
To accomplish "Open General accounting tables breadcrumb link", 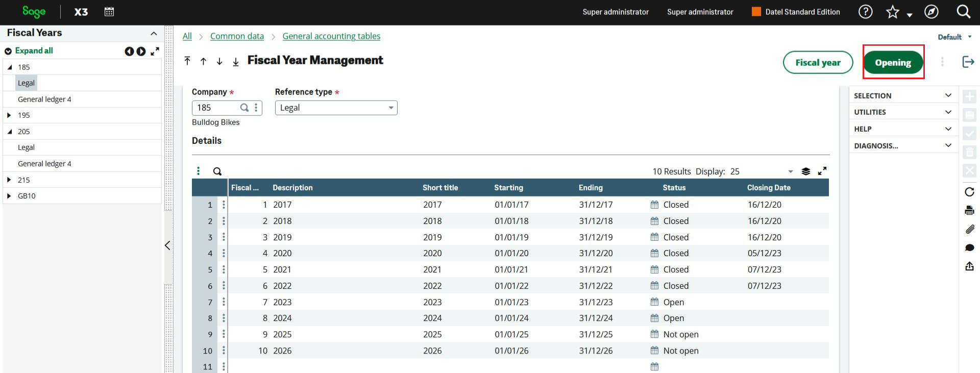I will [331, 36].
